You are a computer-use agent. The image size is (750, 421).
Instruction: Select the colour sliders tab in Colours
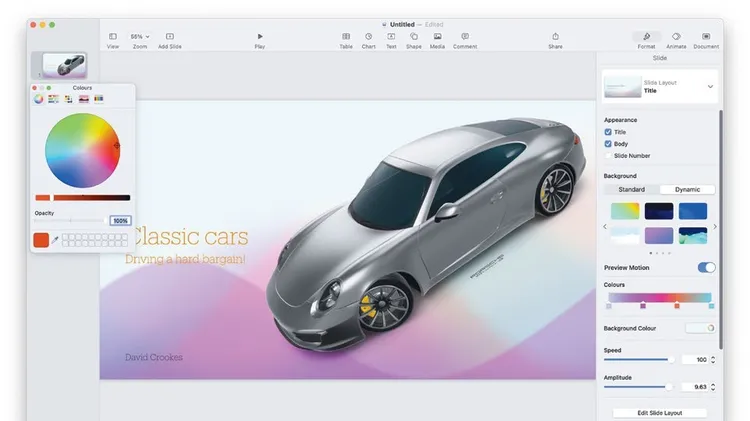54,99
